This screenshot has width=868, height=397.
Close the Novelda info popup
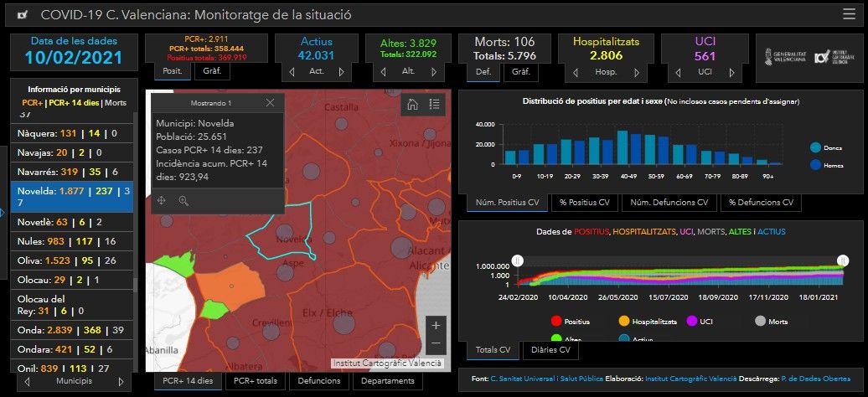coord(270,103)
